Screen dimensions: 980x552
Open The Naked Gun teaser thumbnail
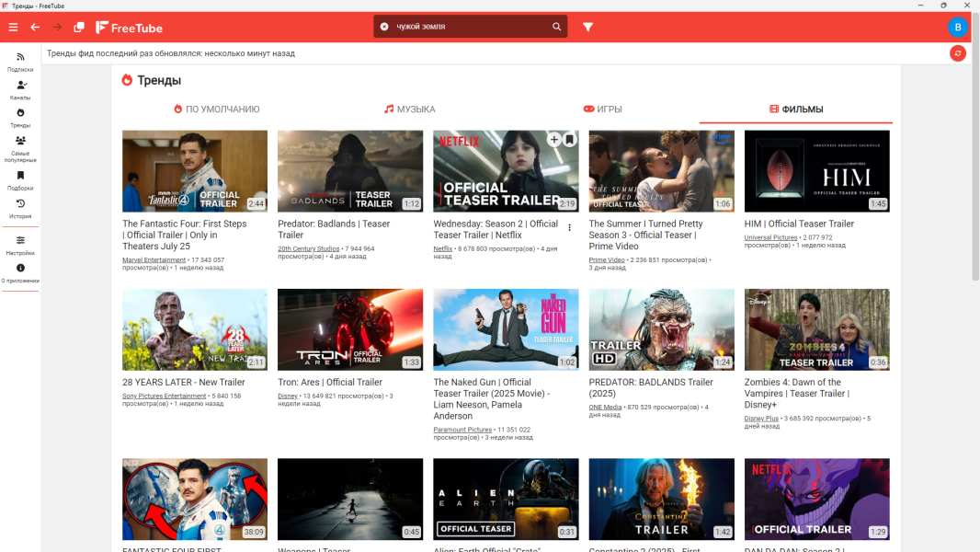click(x=506, y=329)
